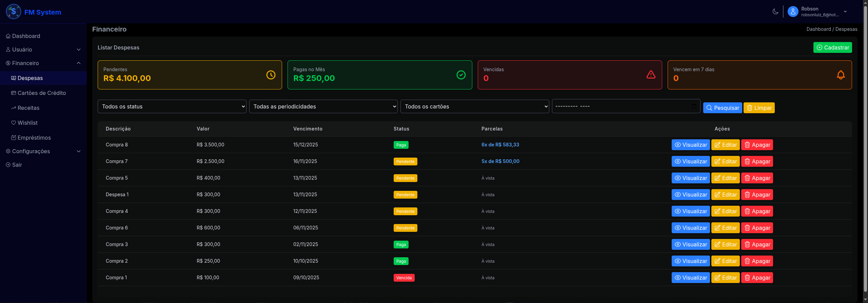Click the clock icon on the Pendentes card
The width and height of the screenshot is (868, 303).
[x=271, y=75]
